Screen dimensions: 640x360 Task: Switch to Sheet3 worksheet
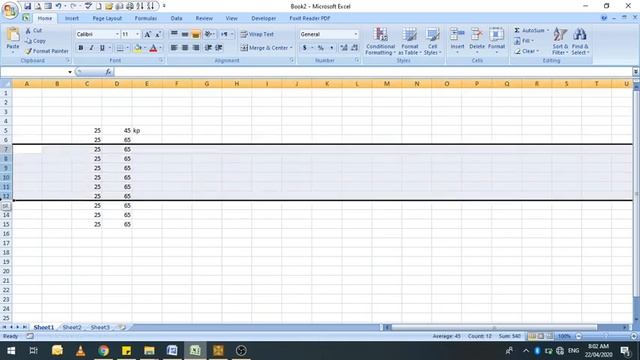coord(100,327)
